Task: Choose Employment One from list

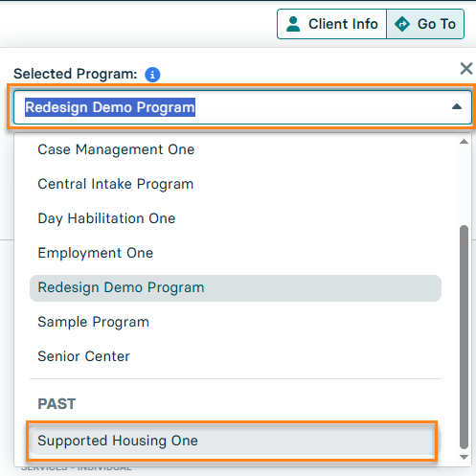Action: pyautogui.click(x=236, y=253)
